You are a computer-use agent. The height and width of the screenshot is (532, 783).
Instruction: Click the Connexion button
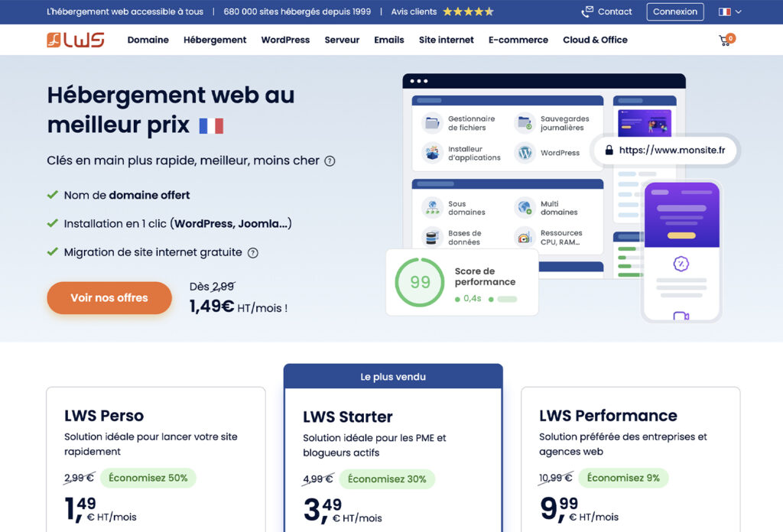point(675,11)
